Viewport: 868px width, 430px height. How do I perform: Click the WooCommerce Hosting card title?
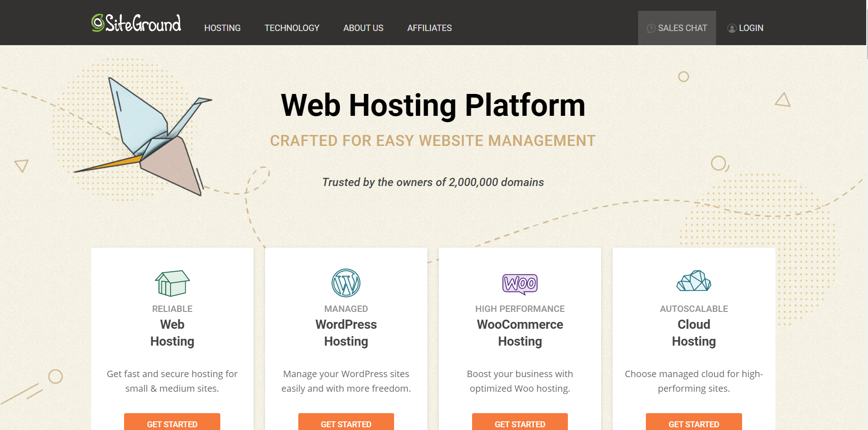click(520, 333)
